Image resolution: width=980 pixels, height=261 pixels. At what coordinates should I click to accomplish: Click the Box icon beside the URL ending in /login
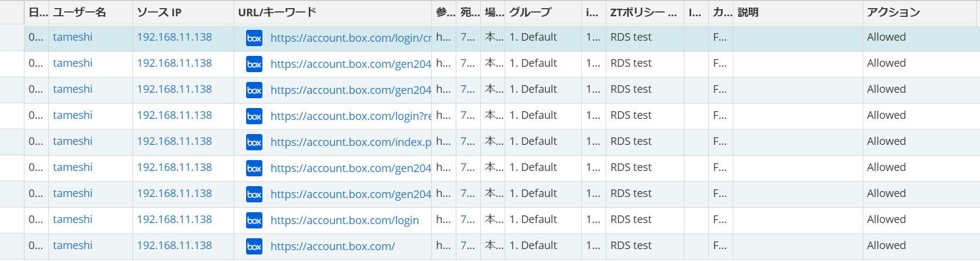tap(254, 220)
